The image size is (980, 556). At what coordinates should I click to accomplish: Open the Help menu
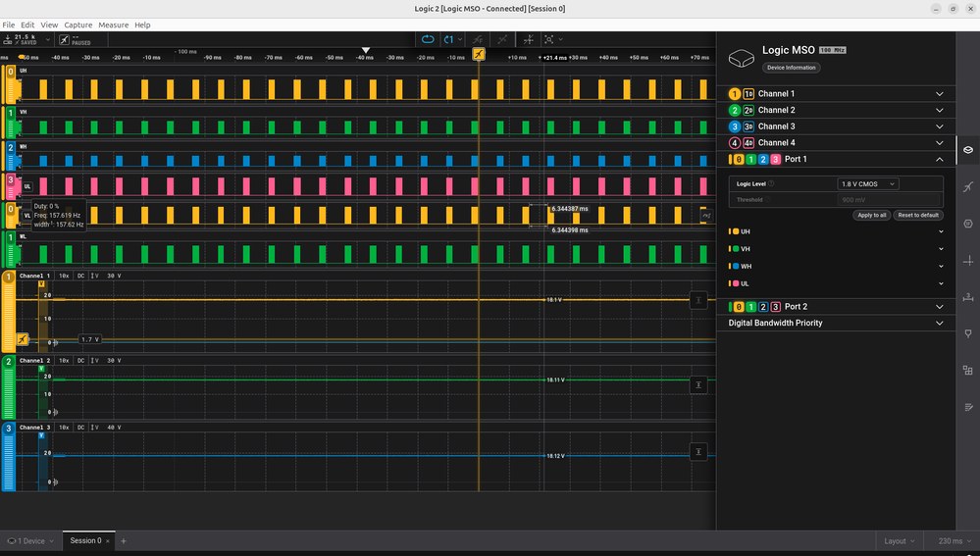click(142, 25)
